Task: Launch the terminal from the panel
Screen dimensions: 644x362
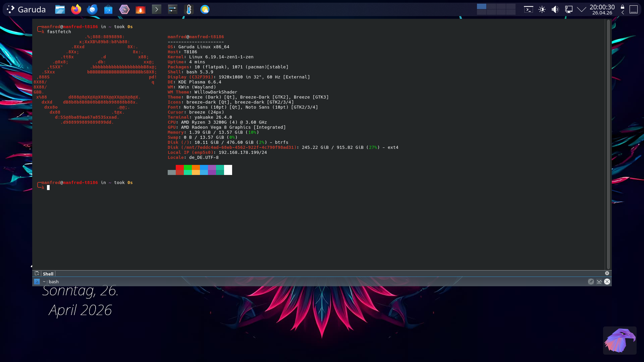Action: click(157, 9)
